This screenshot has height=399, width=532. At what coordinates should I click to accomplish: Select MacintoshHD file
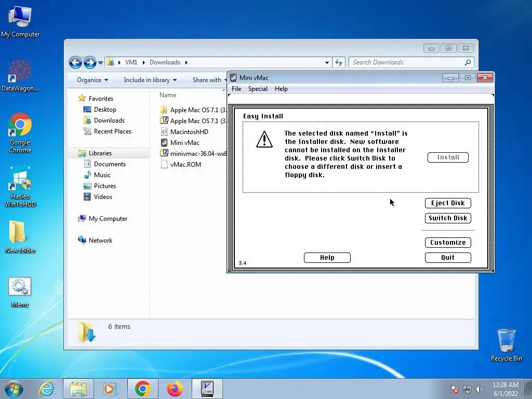(184, 131)
